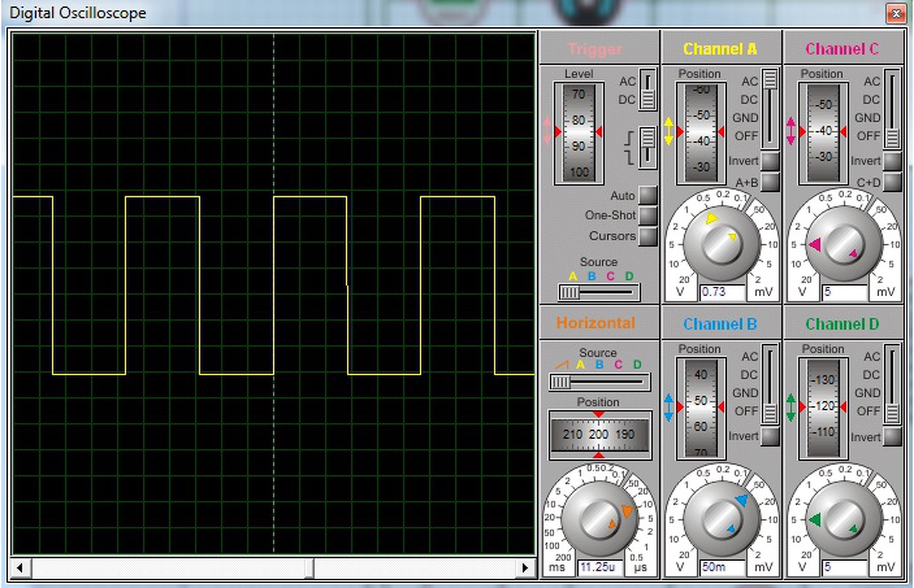The width and height of the screenshot is (914, 588).
Task: Click the yellow Channel A position arrow
Action: 669,132
